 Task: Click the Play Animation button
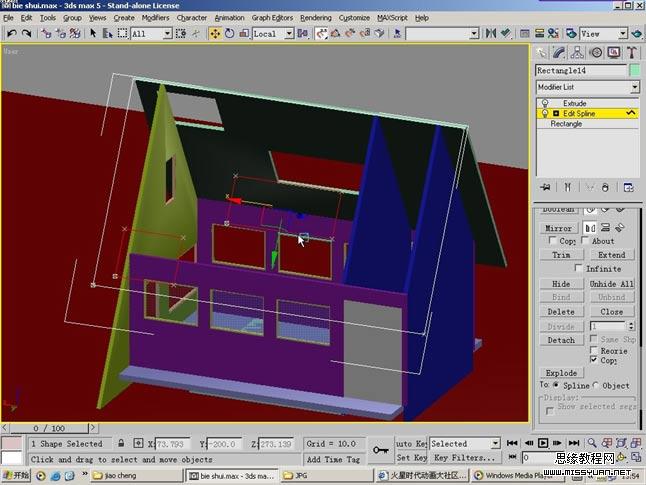[543, 443]
